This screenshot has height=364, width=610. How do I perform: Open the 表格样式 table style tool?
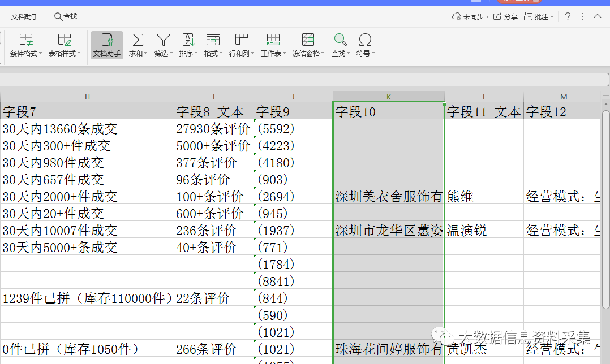pyautogui.click(x=64, y=45)
